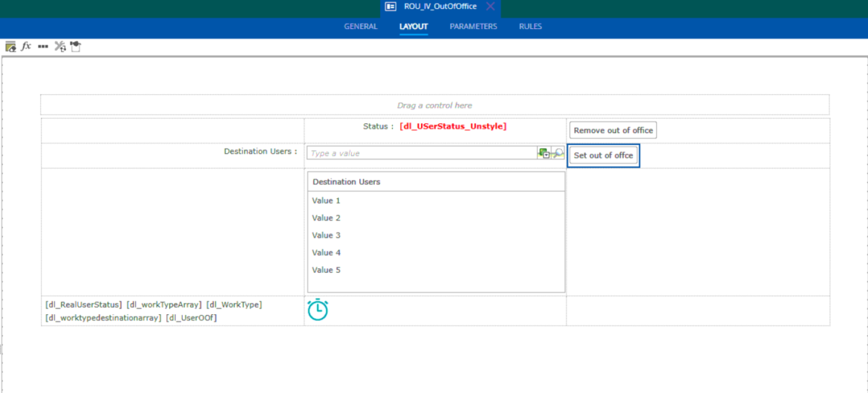This screenshot has height=393, width=868.
Task: Click the three-dots toolbar icon
Action: pyautogui.click(x=43, y=47)
